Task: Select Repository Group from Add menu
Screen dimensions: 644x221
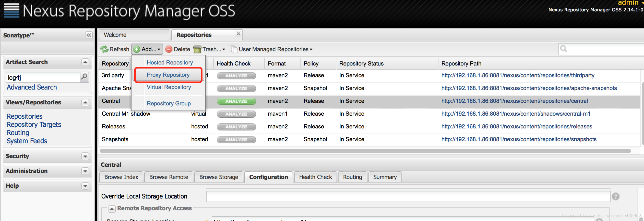Action: point(169,103)
